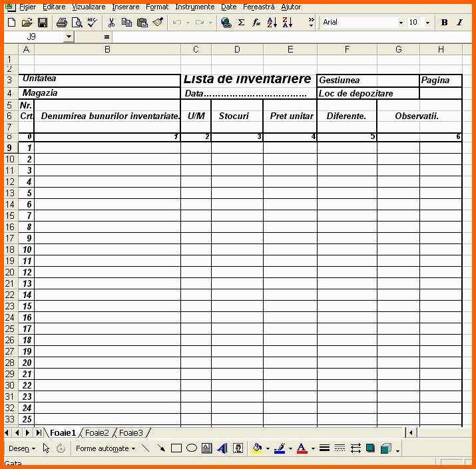Viewport: 476px width, 469px height.
Task: Open the fill color dropdown arrow
Action: pyautogui.click(x=268, y=448)
